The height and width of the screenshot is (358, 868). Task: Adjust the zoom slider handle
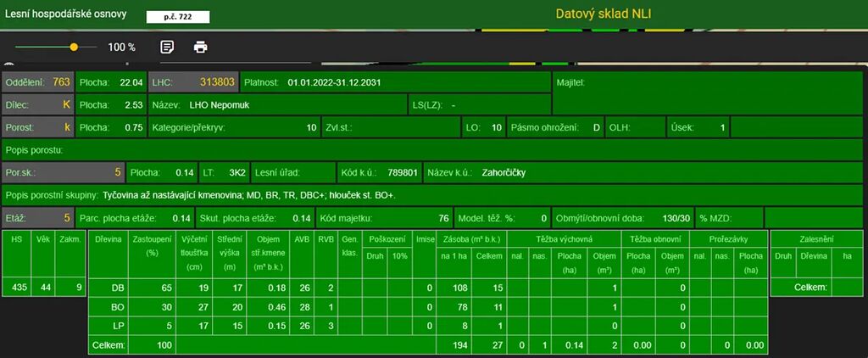click(74, 48)
